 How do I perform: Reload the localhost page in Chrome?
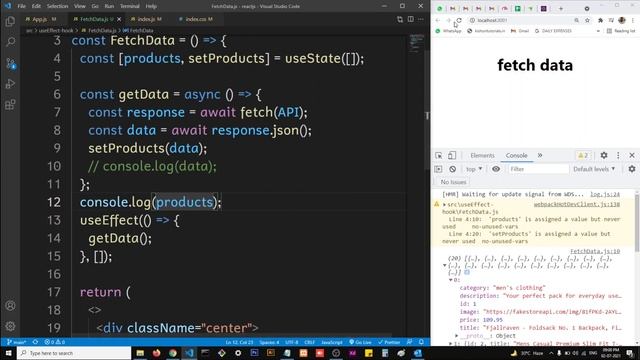tap(459, 20)
